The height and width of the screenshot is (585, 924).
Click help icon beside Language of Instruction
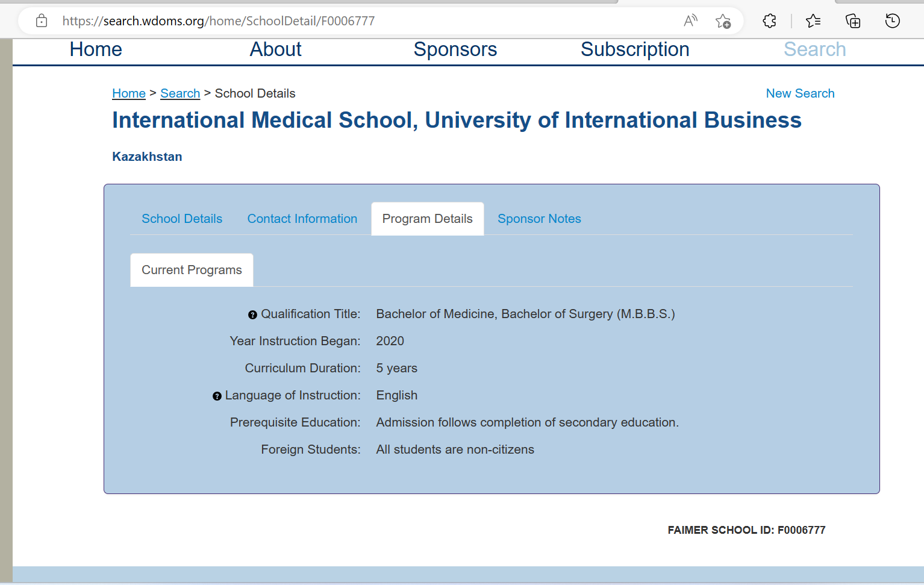click(x=217, y=396)
